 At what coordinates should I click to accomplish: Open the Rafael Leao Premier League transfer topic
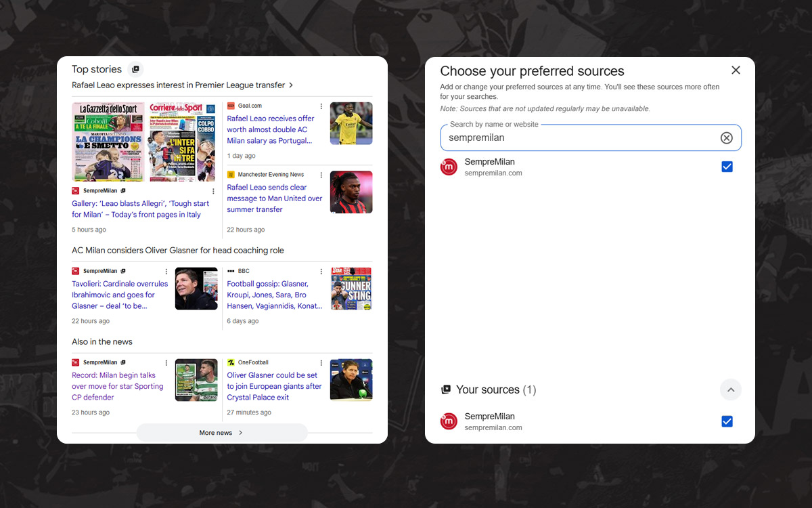click(183, 85)
